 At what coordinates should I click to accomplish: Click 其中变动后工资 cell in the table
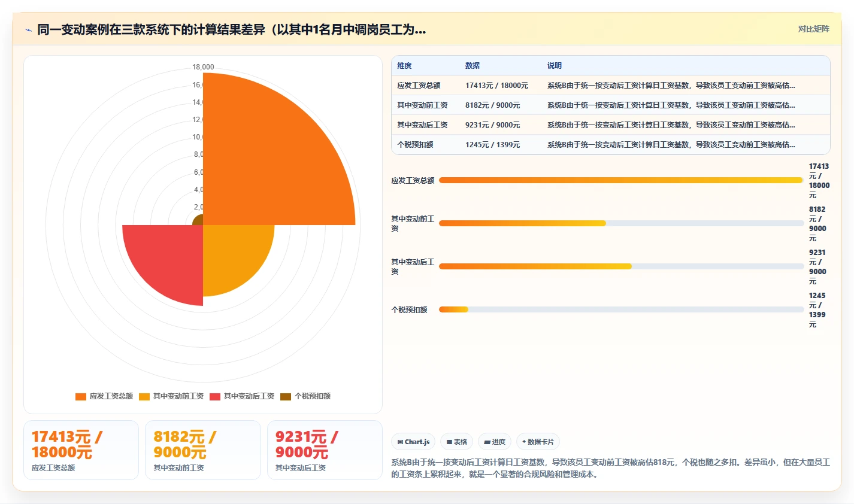coord(422,125)
